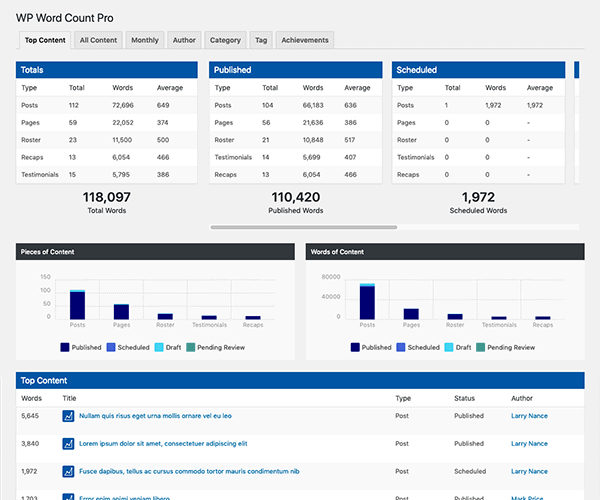The image size is (600, 500).
Task: Open the Tag tab
Action: click(x=261, y=40)
